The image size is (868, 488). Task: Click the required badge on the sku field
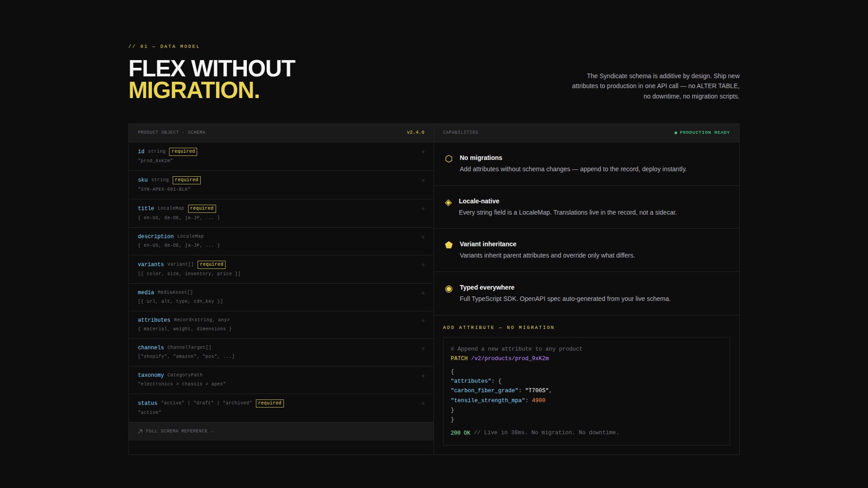187,180
